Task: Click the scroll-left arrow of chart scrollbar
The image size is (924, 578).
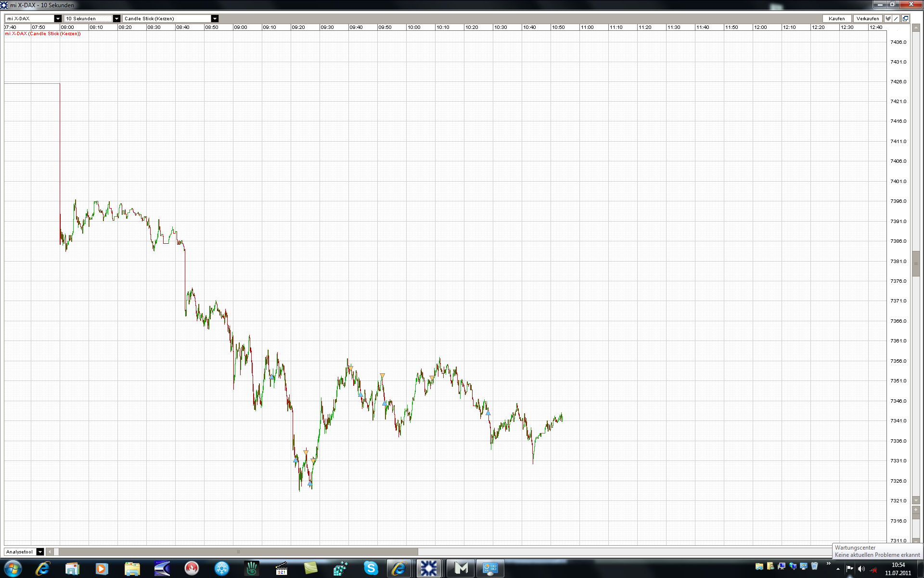Action: [50, 552]
